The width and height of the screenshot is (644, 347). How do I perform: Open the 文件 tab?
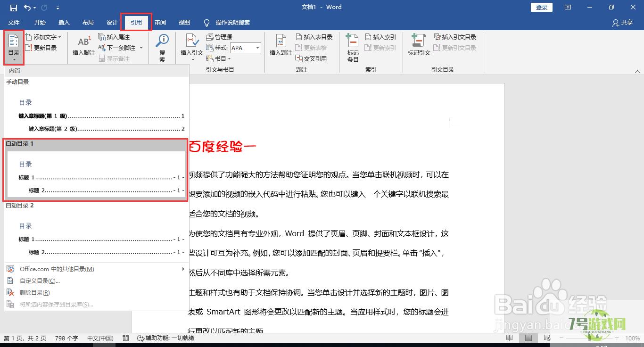coord(14,23)
